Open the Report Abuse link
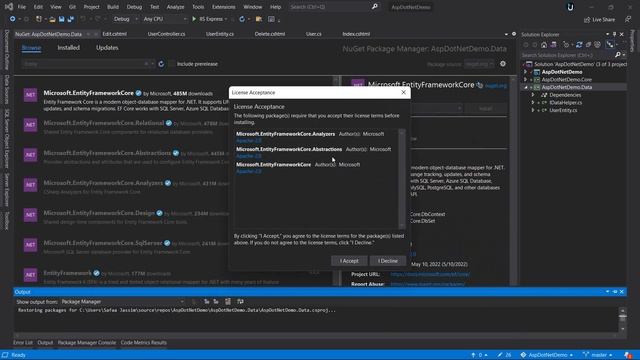Viewport: 640px width, 360px height. click(x=427, y=284)
